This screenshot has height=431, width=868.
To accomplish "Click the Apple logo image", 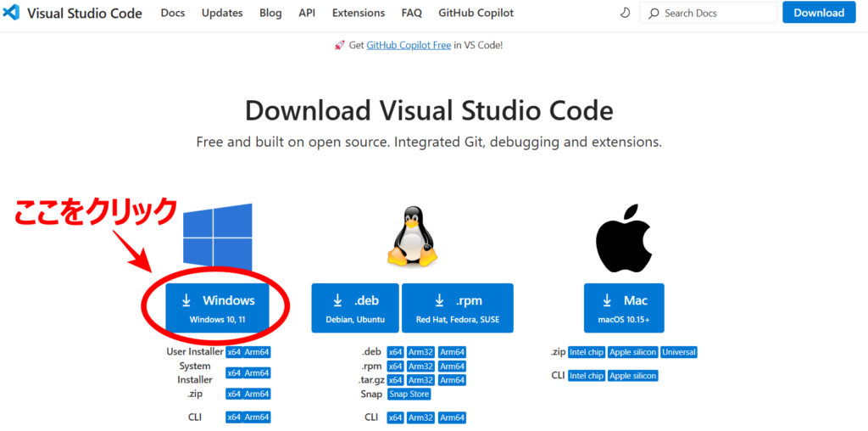I will pyautogui.click(x=625, y=237).
